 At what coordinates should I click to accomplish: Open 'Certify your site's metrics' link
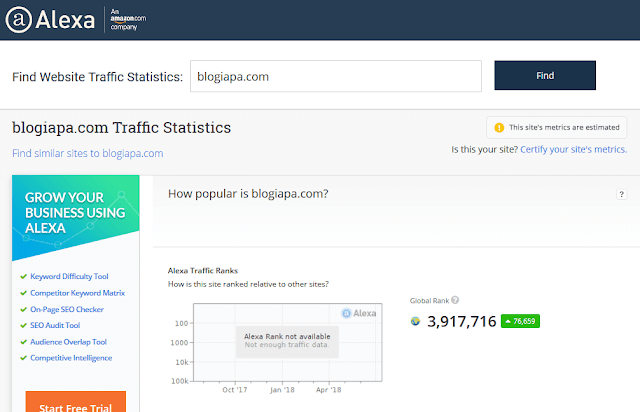tap(573, 149)
